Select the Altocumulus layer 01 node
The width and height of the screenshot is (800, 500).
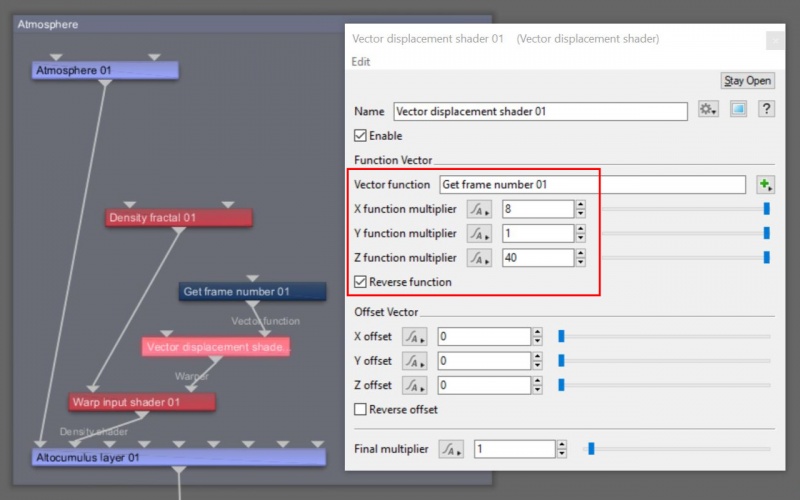pyautogui.click(x=179, y=457)
